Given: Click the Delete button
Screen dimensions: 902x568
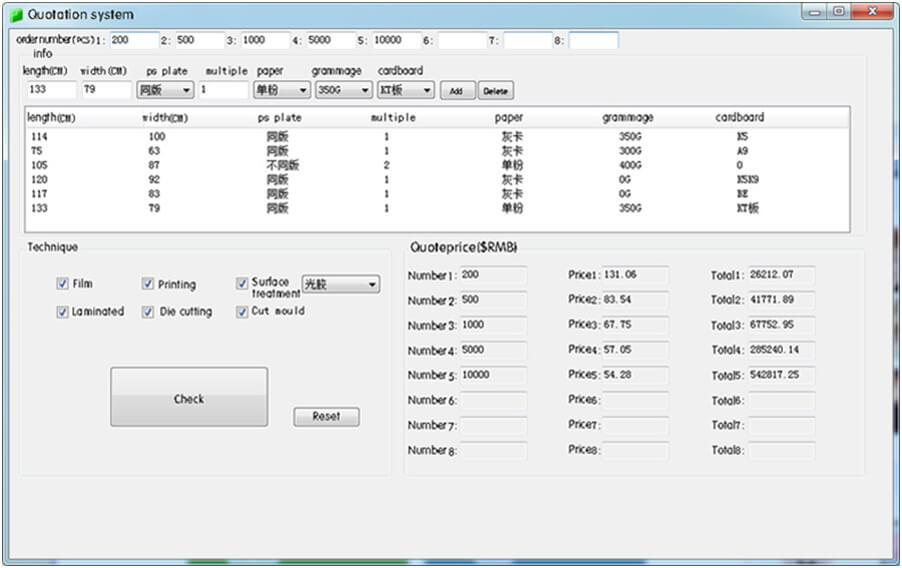Looking at the screenshot, I should click(x=496, y=91).
